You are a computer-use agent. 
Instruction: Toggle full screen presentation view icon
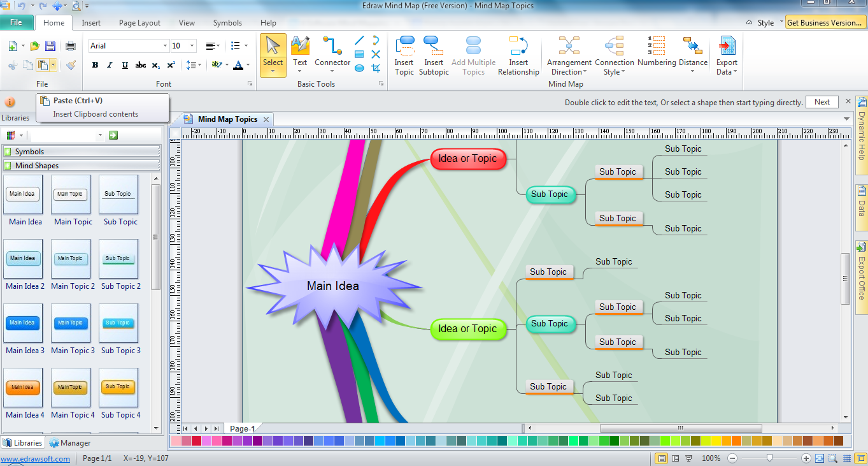click(x=688, y=458)
